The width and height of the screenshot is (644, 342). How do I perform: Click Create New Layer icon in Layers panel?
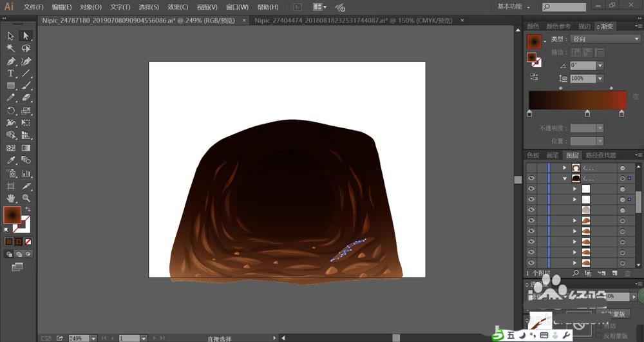click(614, 273)
